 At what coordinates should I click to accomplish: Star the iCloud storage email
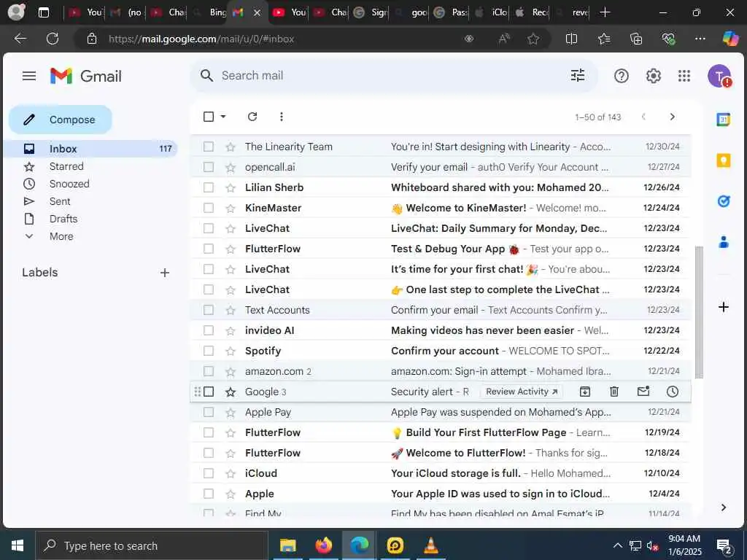tap(231, 473)
